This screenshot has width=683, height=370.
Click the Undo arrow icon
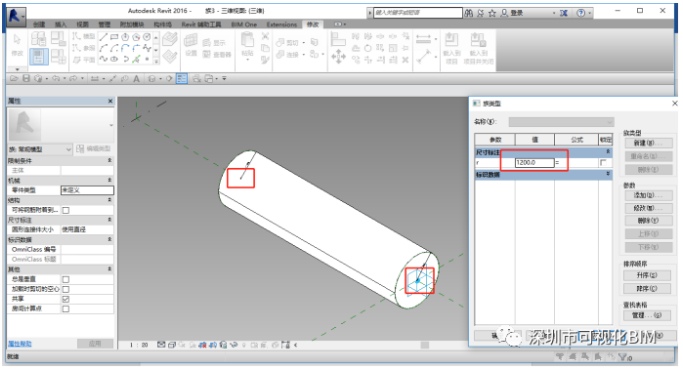coord(56,78)
